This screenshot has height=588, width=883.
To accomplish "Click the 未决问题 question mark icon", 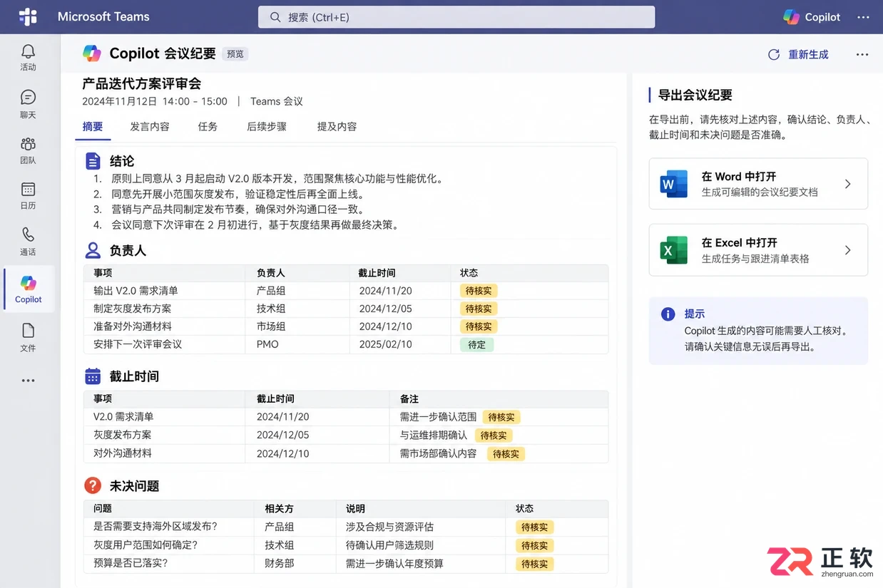I will (93, 485).
